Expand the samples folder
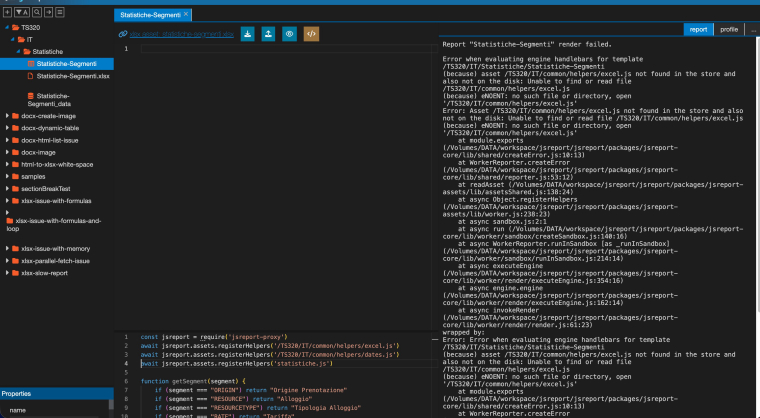The width and height of the screenshot is (760, 418). 7,177
